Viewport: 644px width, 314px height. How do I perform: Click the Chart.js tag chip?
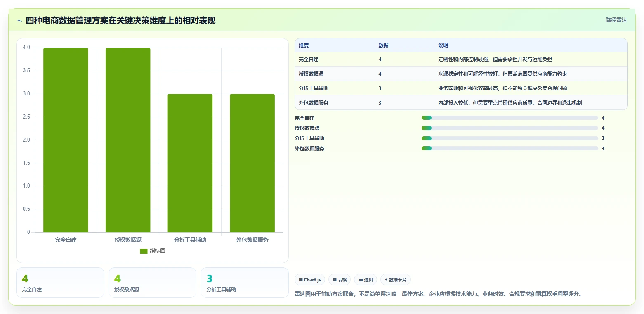coord(310,280)
